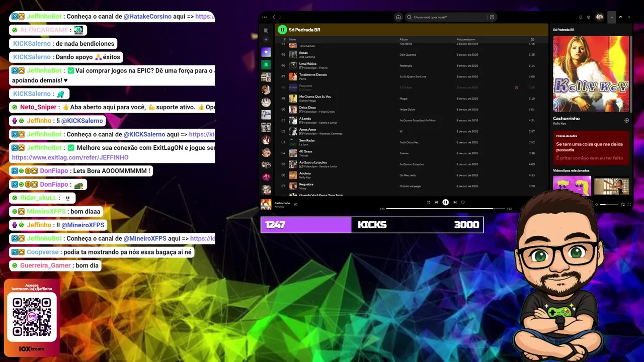
Task: Skip to the next track
Action: pos(455,202)
